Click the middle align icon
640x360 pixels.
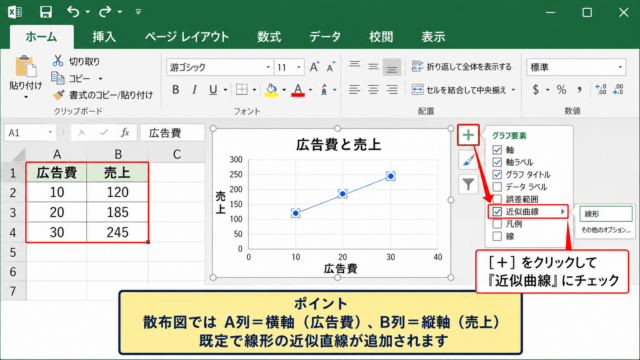[373, 67]
